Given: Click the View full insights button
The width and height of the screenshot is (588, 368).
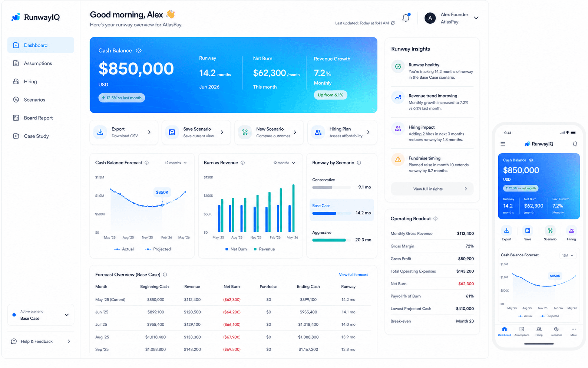Looking at the screenshot, I should (432, 189).
